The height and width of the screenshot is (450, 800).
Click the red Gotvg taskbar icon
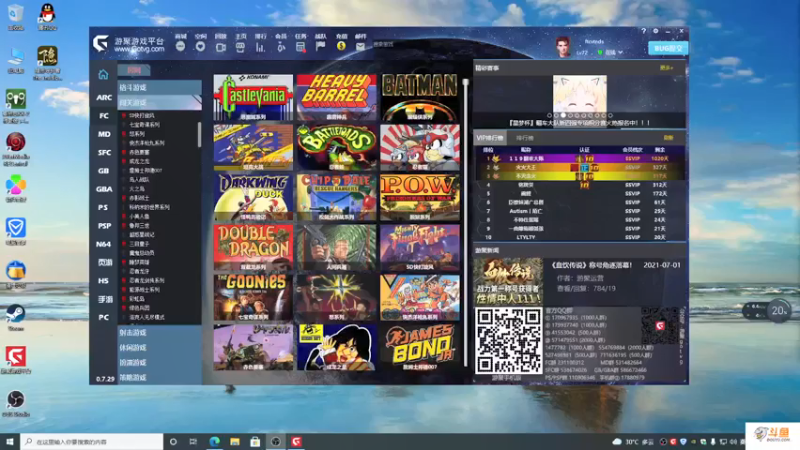tap(296, 441)
